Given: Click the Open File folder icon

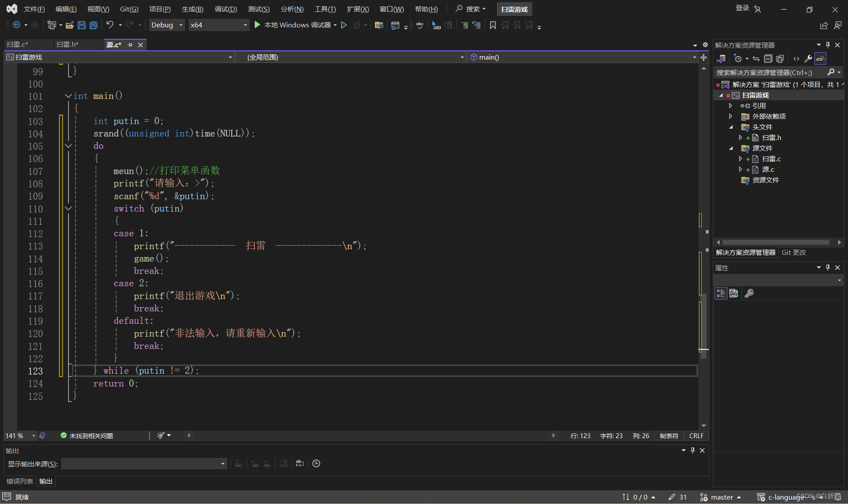Looking at the screenshot, I should pos(70,25).
